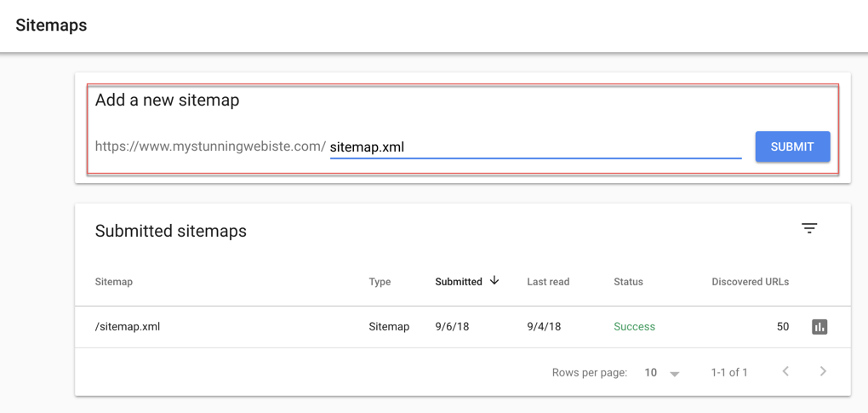This screenshot has width=868, height=413.
Task: Focus the sitemap.xml URL input field
Action: (535, 147)
